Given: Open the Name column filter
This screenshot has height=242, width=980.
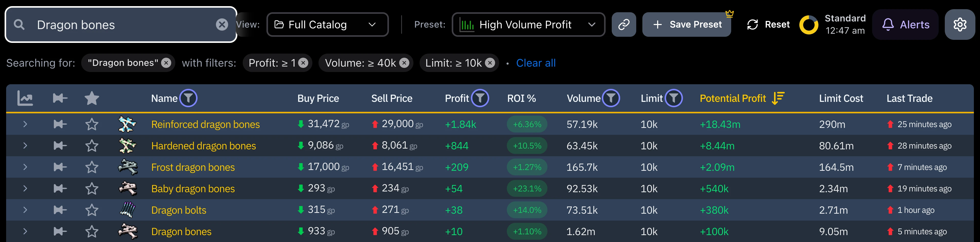Looking at the screenshot, I should (188, 99).
